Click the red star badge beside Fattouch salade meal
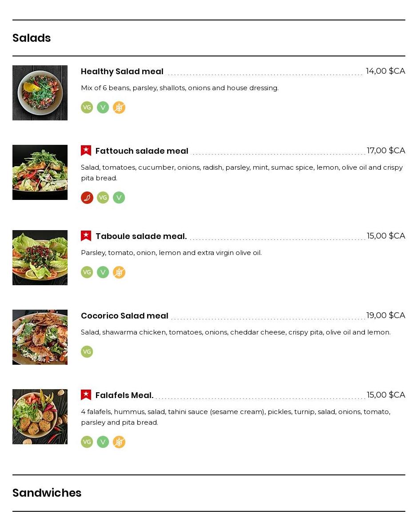This screenshot has width=420, height=514. (86, 151)
